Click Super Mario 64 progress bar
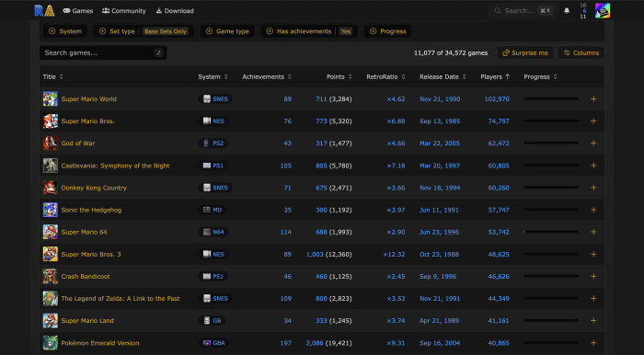This screenshot has width=644, height=355. 551,232
